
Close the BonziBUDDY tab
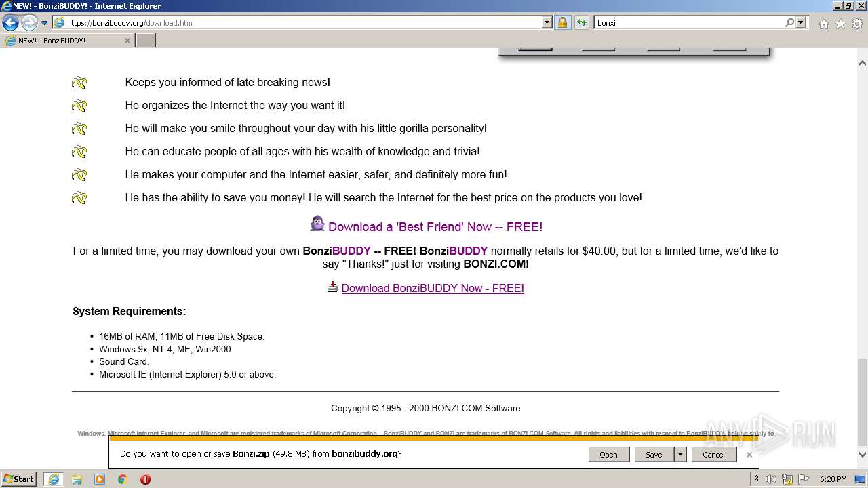pos(127,41)
